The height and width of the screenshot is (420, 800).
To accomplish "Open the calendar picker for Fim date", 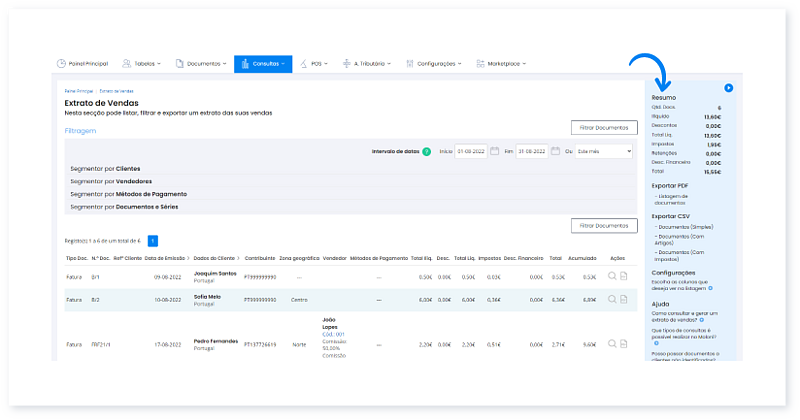I will pyautogui.click(x=555, y=151).
